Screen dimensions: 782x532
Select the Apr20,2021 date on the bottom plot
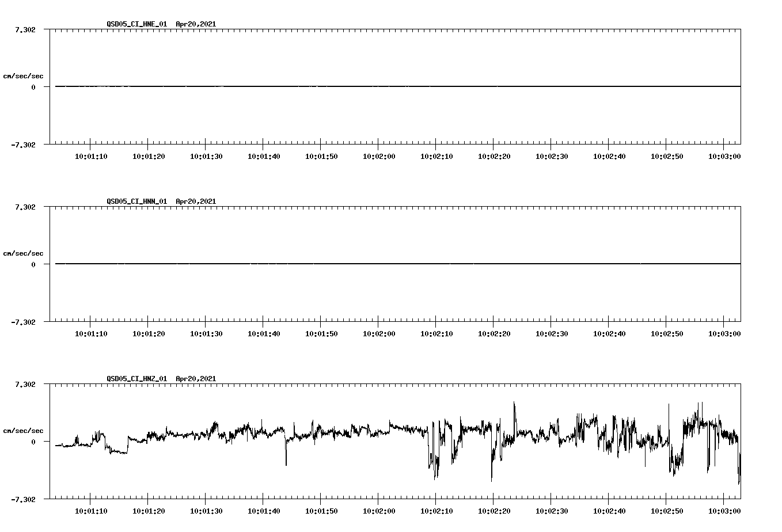196,379
